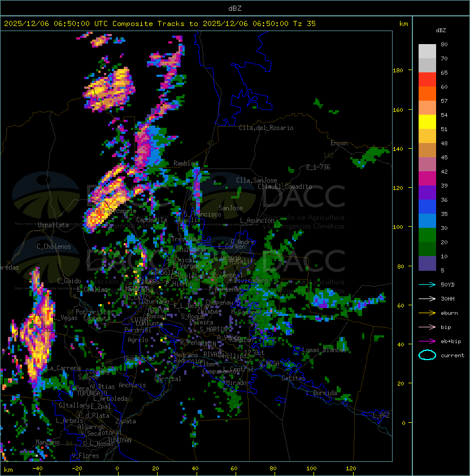Select the yellow 51 dBZ color swatch
Viewport: 470px width, 476px height.
[427, 122]
